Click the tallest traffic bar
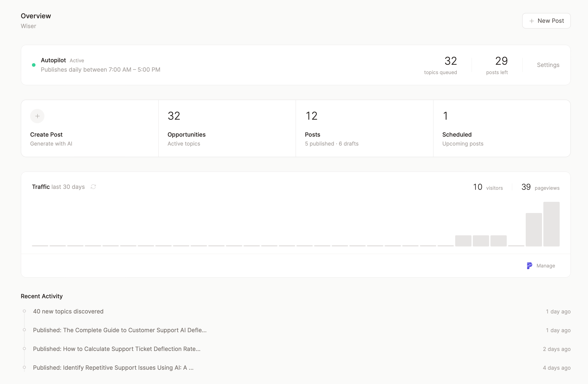 pyautogui.click(x=551, y=224)
